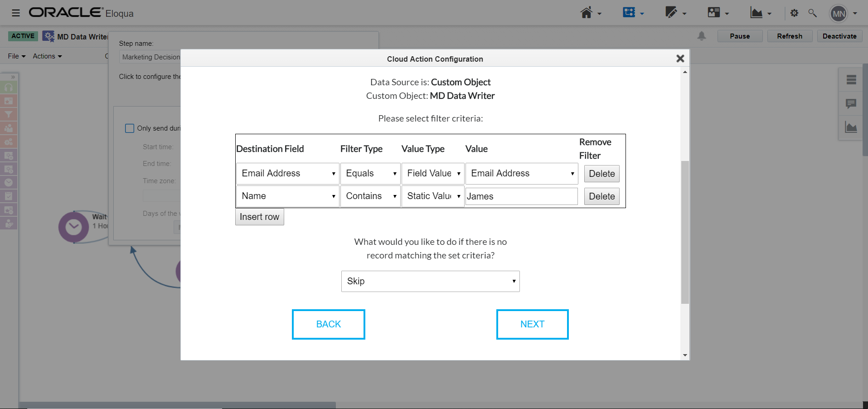
Task: Open the hamburger navigation menu icon
Action: pos(16,13)
